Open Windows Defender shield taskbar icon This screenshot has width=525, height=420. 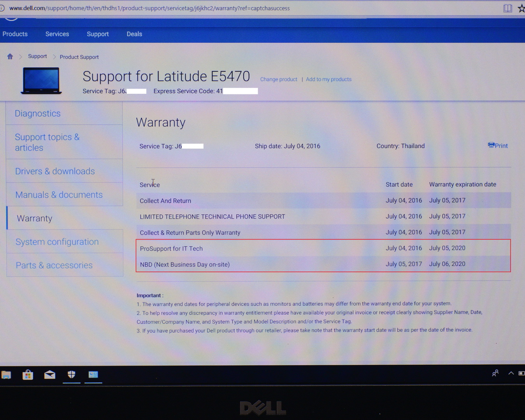point(71,375)
